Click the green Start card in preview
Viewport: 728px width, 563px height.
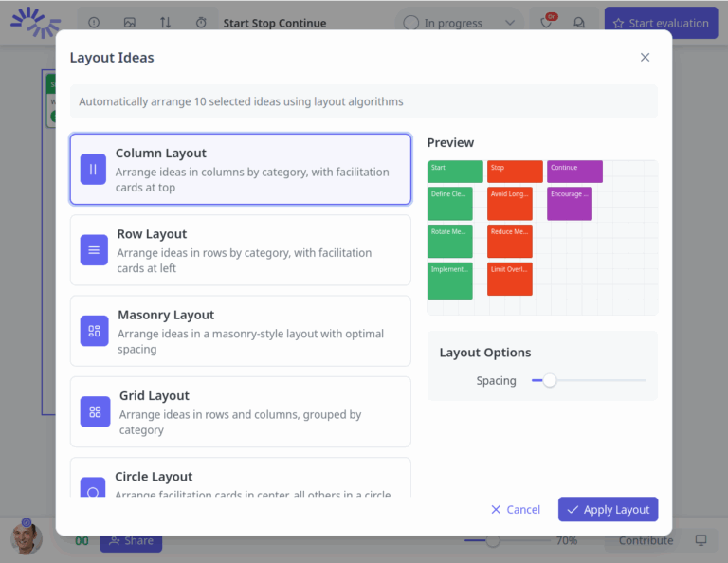click(455, 171)
